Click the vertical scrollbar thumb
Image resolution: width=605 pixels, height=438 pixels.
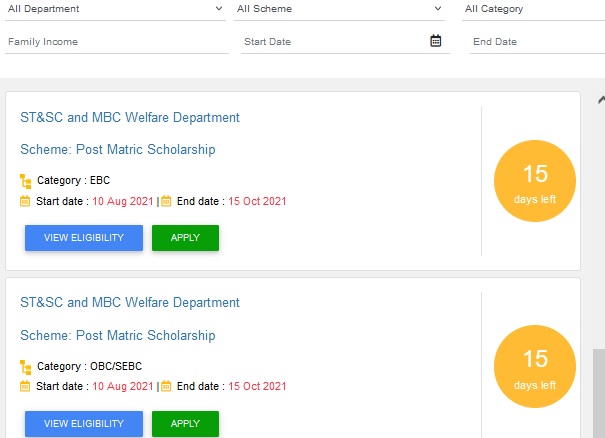599,394
